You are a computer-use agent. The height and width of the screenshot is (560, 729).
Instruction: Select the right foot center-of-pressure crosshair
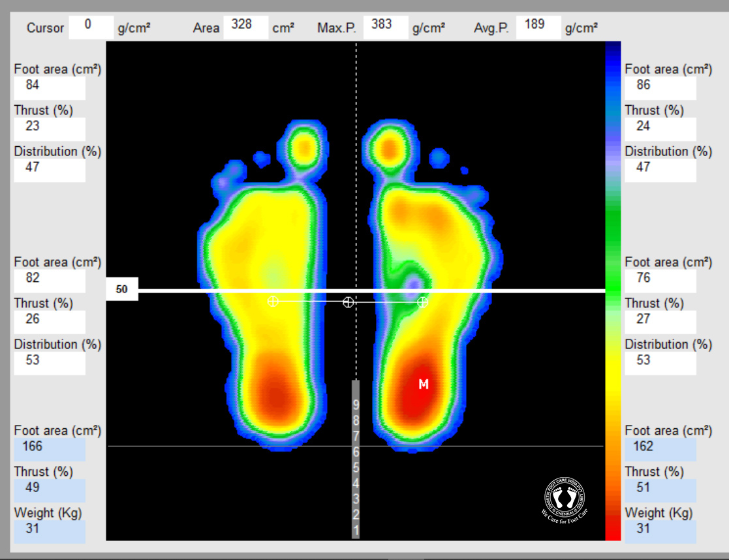point(423,302)
